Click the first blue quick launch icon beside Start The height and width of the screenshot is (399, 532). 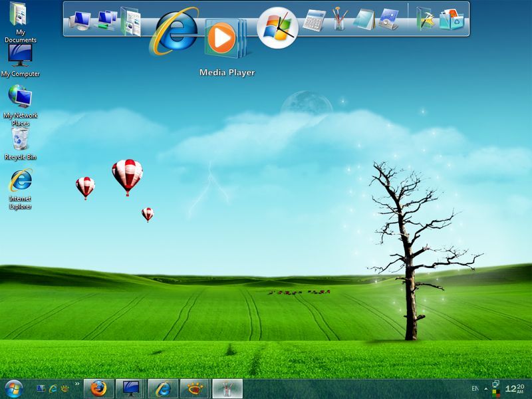[41, 388]
